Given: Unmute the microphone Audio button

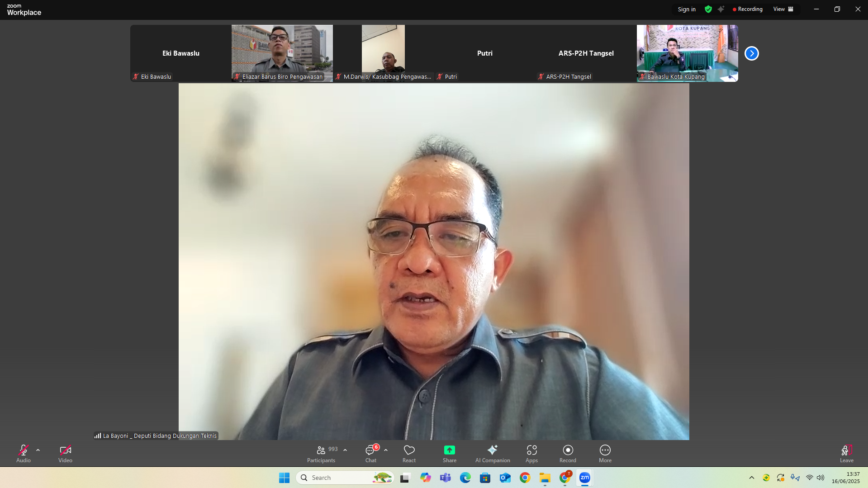Looking at the screenshot, I should (24, 454).
